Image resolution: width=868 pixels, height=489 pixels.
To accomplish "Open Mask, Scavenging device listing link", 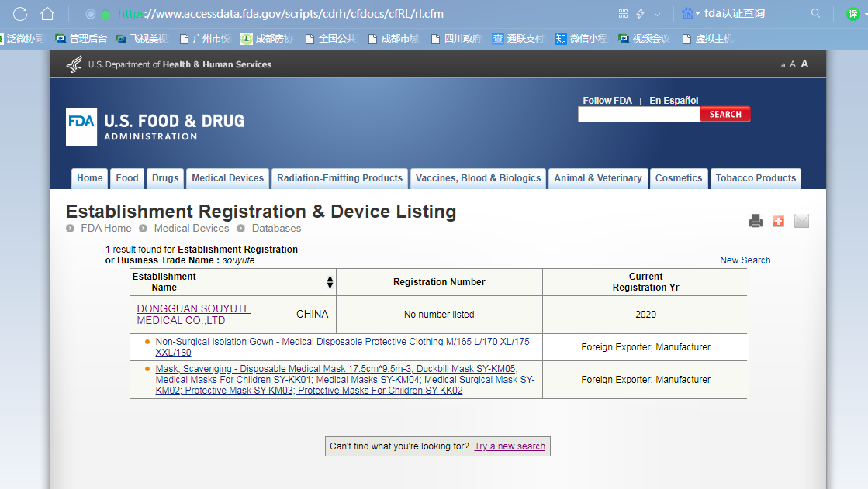I will (345, 380).
